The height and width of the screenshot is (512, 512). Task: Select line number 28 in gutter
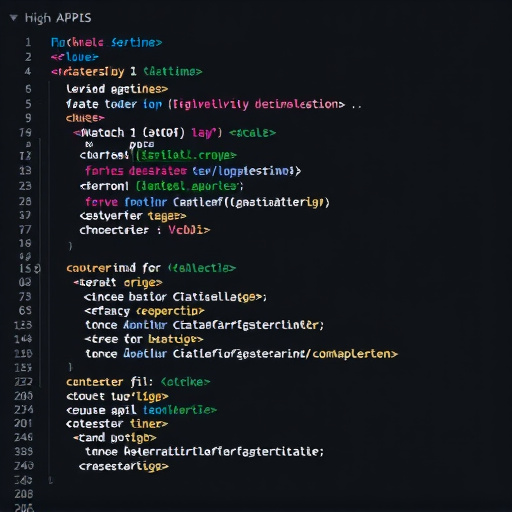coord(25,201)
